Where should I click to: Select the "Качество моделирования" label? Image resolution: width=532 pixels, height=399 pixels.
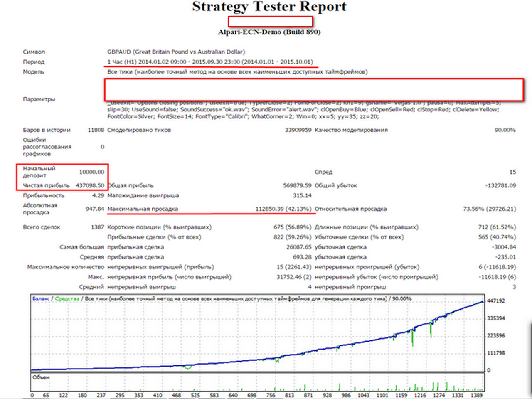click(x=351, y=130)
